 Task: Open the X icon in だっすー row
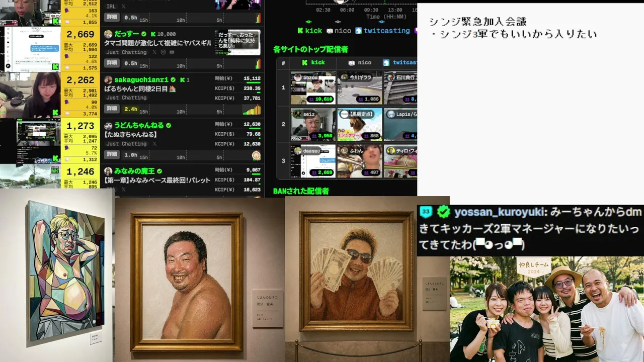(x=154, y=52)
